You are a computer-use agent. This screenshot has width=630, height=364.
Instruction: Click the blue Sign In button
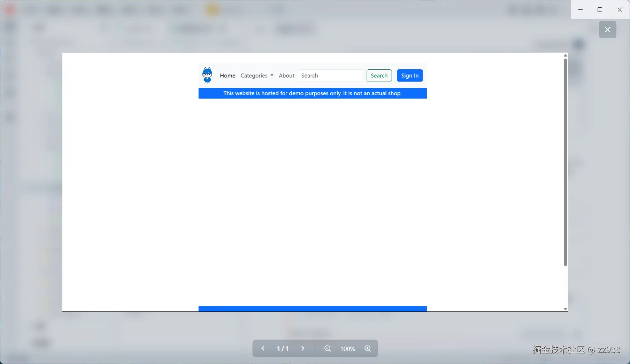tap(410, 76)
